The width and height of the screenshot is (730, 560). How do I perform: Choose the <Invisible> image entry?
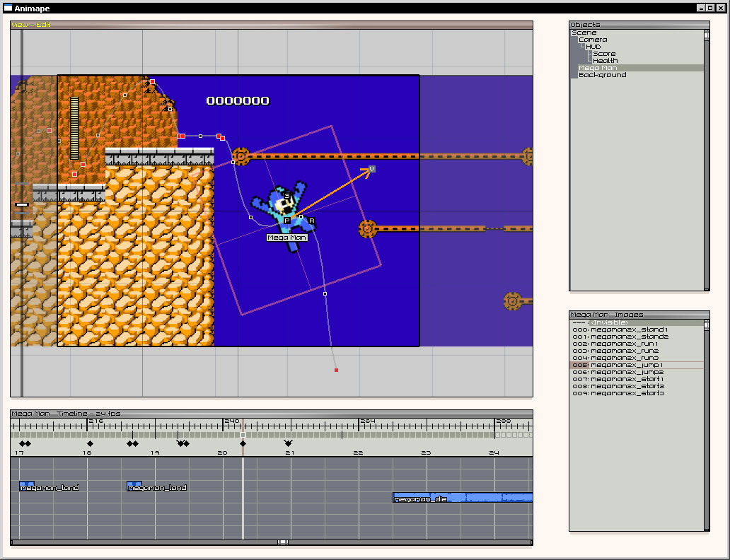click(637, 322)
